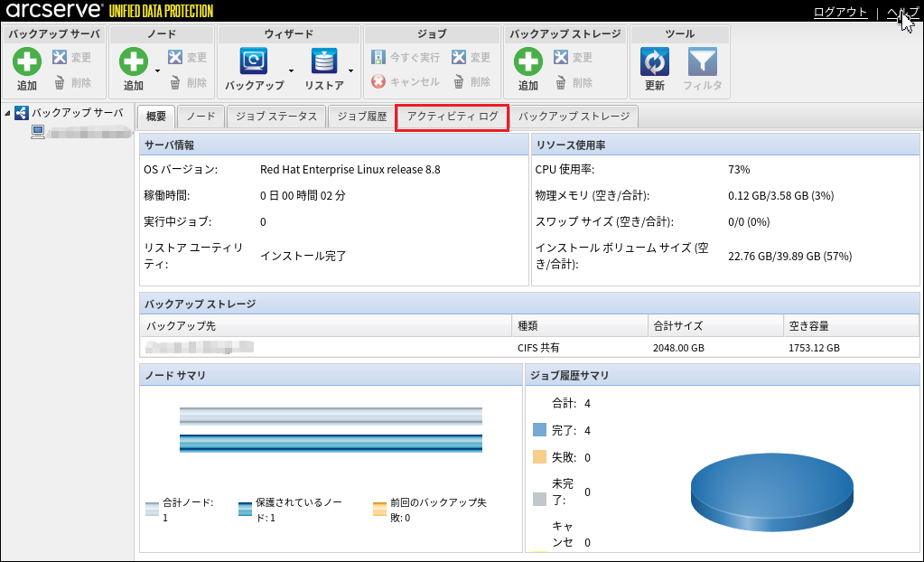Open the Job Status tab
924x562 pixels.
(x=275, y=117)
